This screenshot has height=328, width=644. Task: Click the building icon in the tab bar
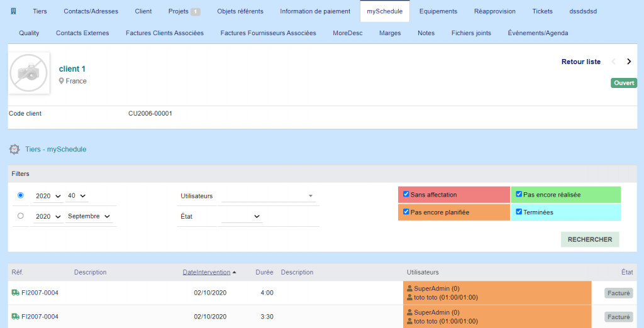click(14, 11)
